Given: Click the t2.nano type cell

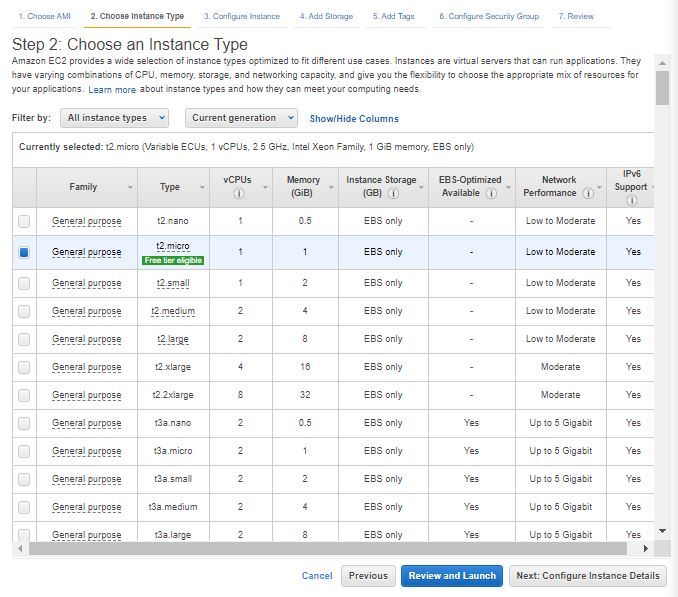Looking at the screenshot, I should click(x=173, y=221).
